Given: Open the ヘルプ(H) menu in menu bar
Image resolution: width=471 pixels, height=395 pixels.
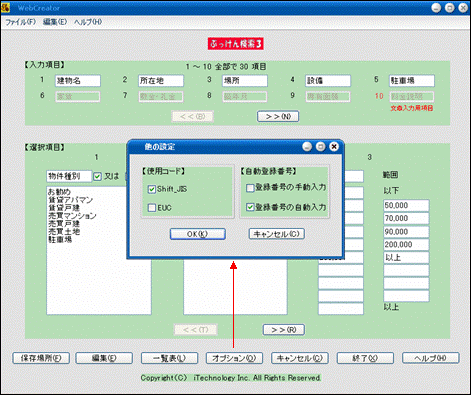Looking at the screenshot, I should [88, 22].
